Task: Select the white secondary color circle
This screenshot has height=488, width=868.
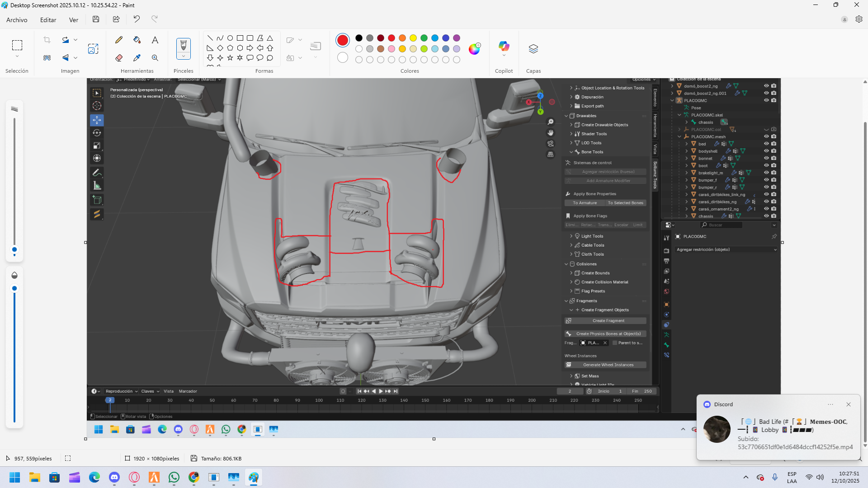Action: [343, 57]
